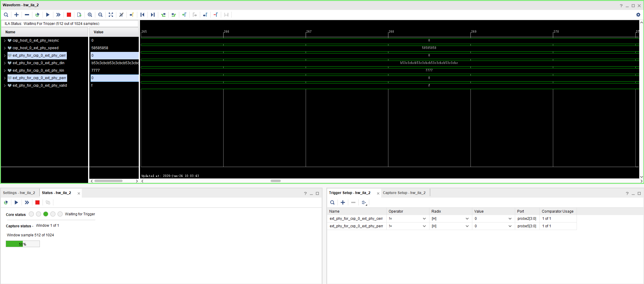This screenshot has height=284, width=644.
Task: Expand the ext_phy_for_cxp_0_ext_phy_perr signal
Action: pos(5,78)
